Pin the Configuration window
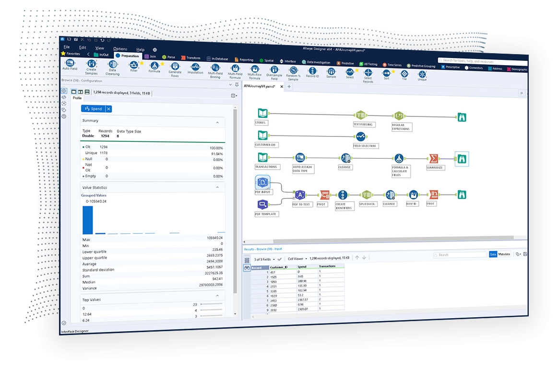This screenshot has width=558, height=392. click(x=237, y=85)
